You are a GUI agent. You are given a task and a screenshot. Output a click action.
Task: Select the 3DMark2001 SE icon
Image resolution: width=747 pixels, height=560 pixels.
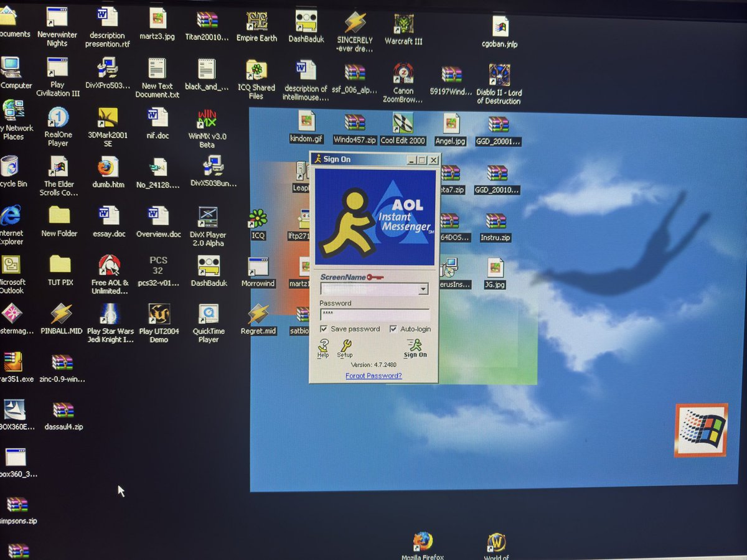coord(107,118)
